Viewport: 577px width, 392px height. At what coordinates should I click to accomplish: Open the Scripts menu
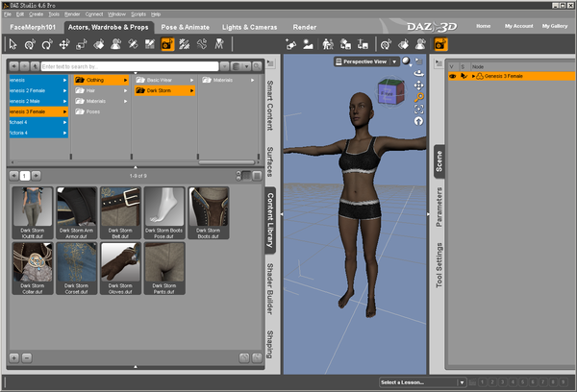point(138,14)
